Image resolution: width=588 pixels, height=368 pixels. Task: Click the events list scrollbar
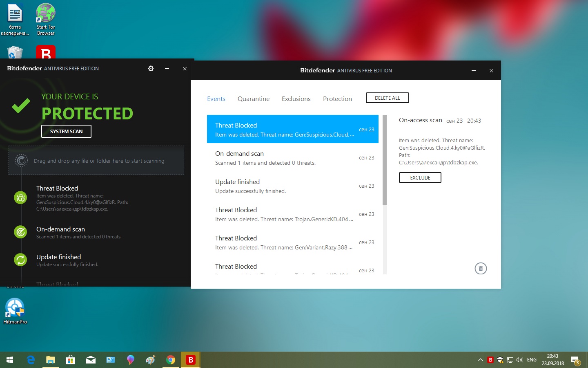click(384, 160)
